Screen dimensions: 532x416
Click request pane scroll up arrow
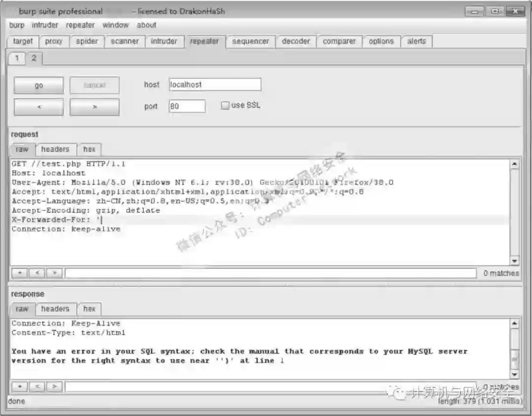tap(514, 164)
